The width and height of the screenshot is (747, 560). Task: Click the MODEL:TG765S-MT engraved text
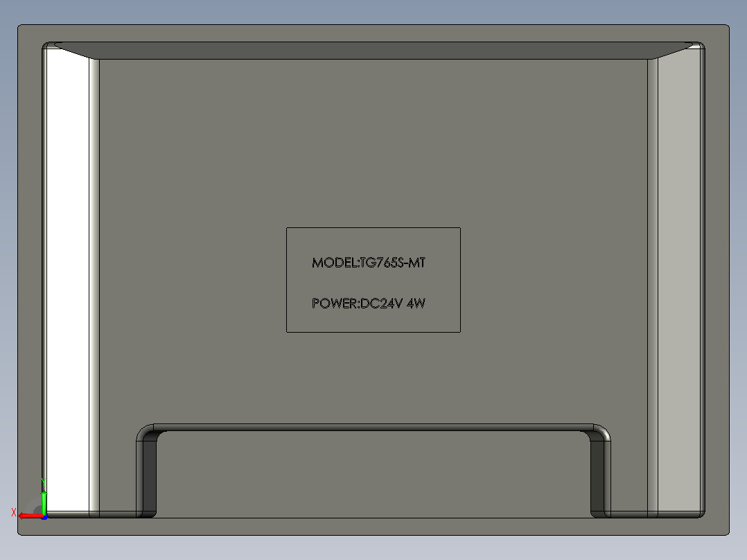pos(368,263)
